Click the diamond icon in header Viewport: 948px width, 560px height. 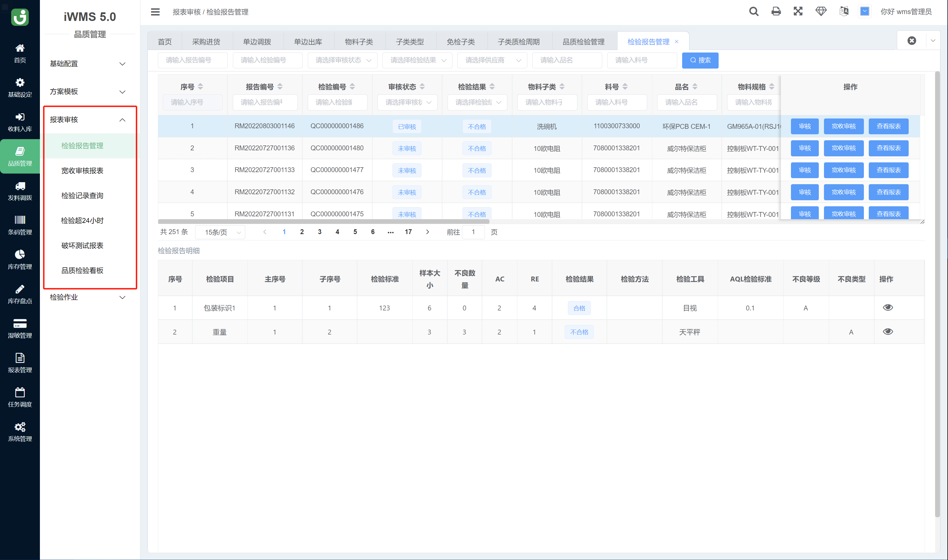821,11
